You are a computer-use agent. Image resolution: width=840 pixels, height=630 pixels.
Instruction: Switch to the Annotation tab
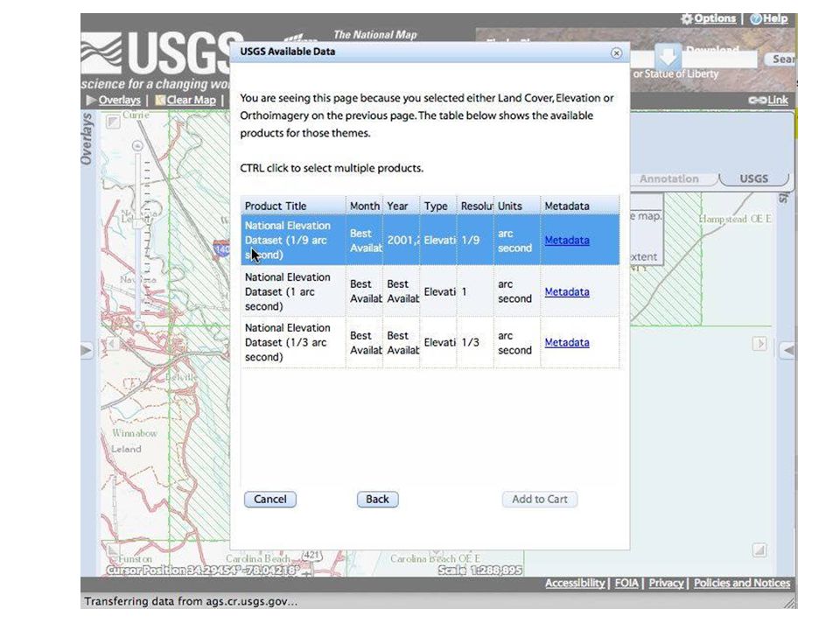[x=669, y=178]
